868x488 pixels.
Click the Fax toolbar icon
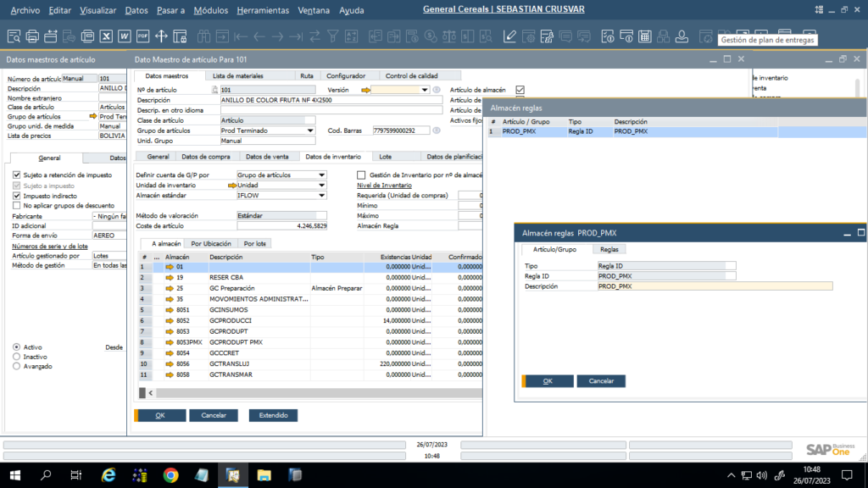[87, 36]
